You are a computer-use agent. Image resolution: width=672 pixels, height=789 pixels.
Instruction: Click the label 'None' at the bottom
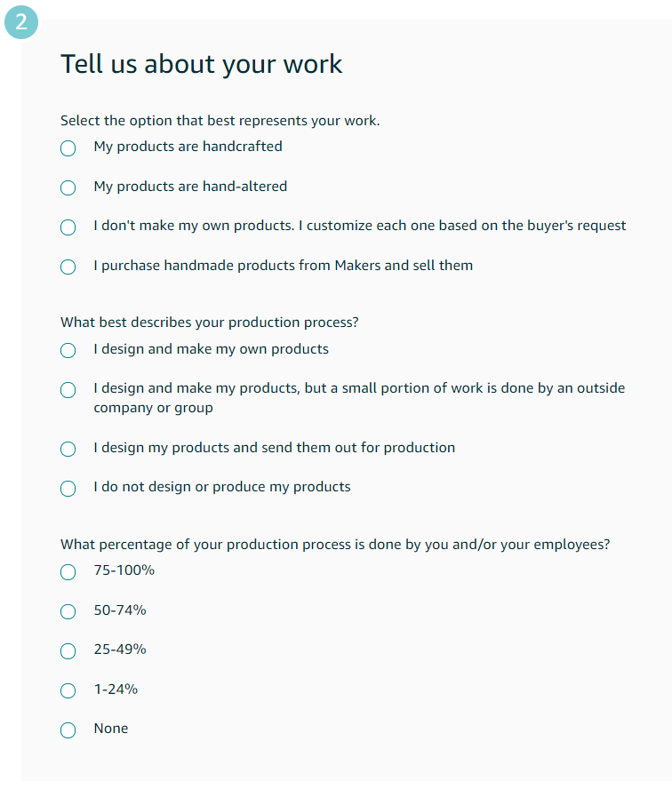pos(110,728)
